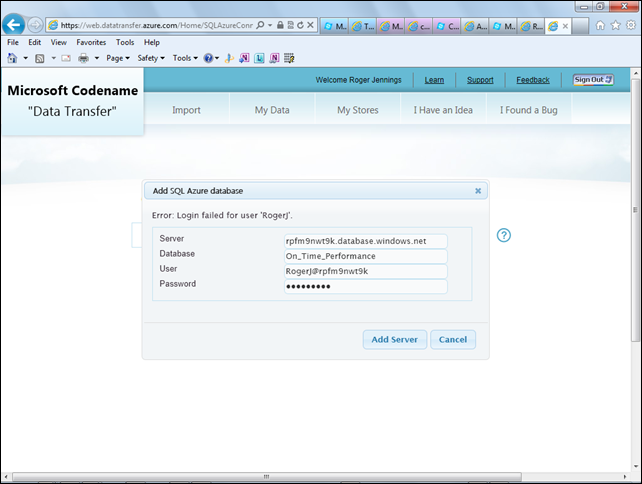
Task: Click the Password input field
Action: point(366,286)
